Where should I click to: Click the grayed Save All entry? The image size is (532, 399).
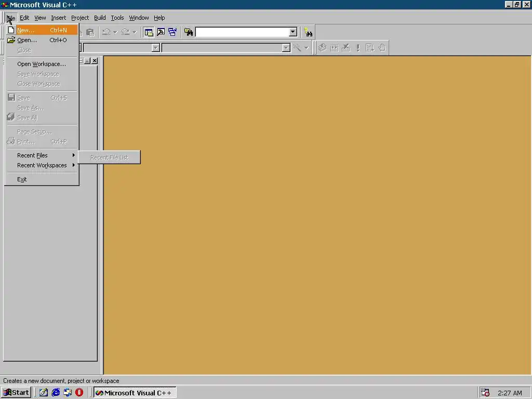pyautogui.click(x=42, y=117)
